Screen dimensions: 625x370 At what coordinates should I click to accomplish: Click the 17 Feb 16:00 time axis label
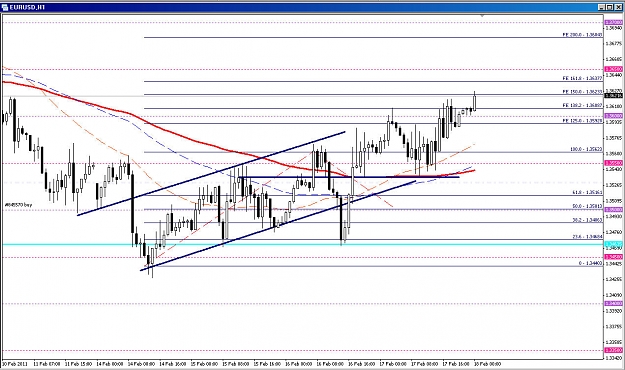[456, 364]
